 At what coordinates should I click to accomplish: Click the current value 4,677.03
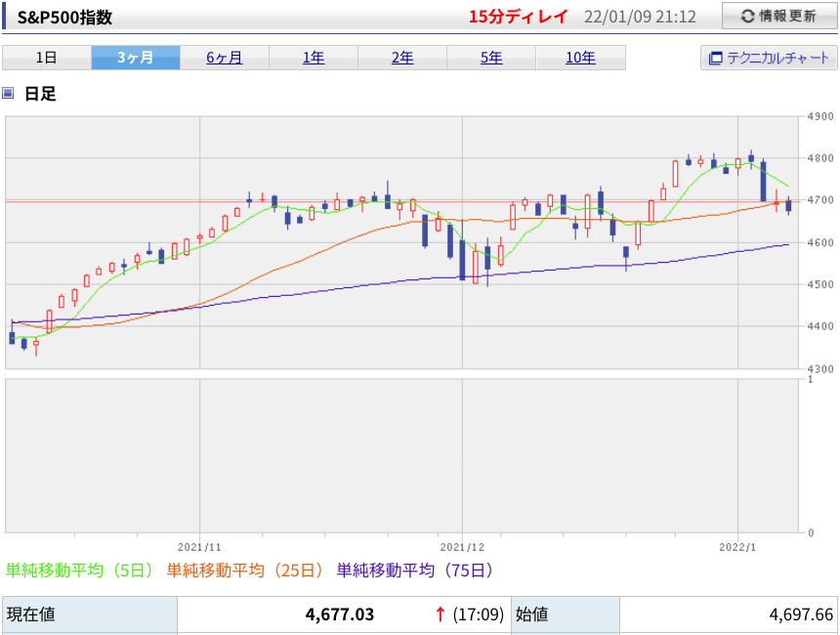click(x=340, y=614)
